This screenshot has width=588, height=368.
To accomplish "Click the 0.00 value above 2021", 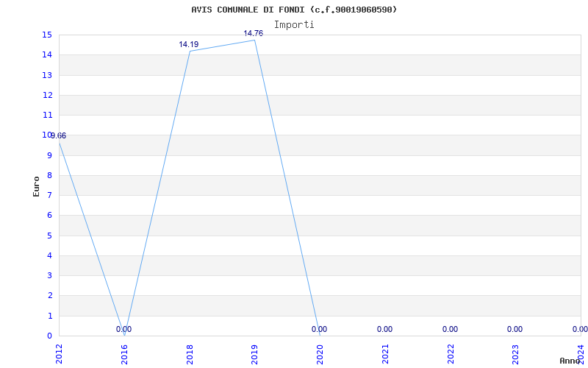I will (384, 329).
